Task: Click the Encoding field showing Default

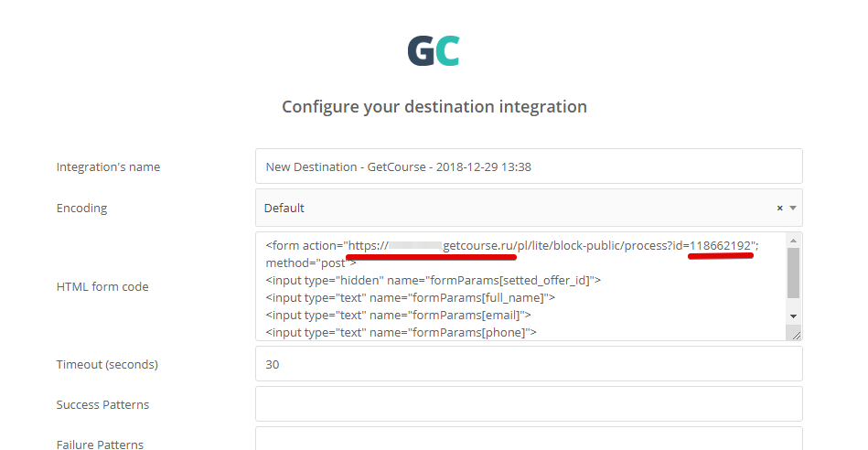Action: pyautogui.click(x=512, y=209)
